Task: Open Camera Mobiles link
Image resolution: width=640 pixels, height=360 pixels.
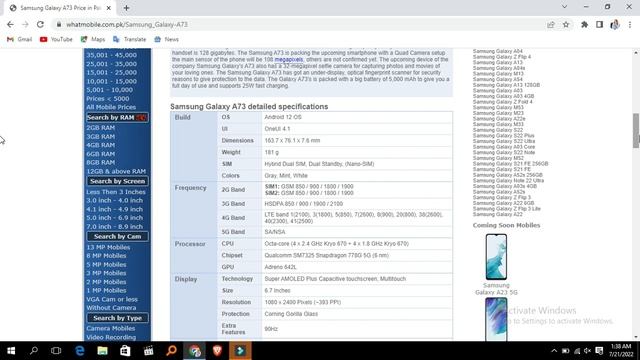Action: tap(111, 329)
